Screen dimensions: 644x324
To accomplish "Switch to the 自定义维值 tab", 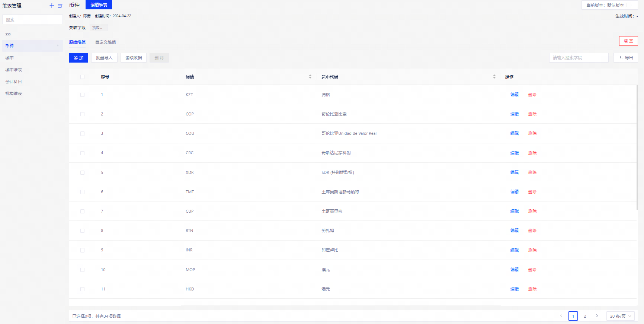I will [105, 42].
